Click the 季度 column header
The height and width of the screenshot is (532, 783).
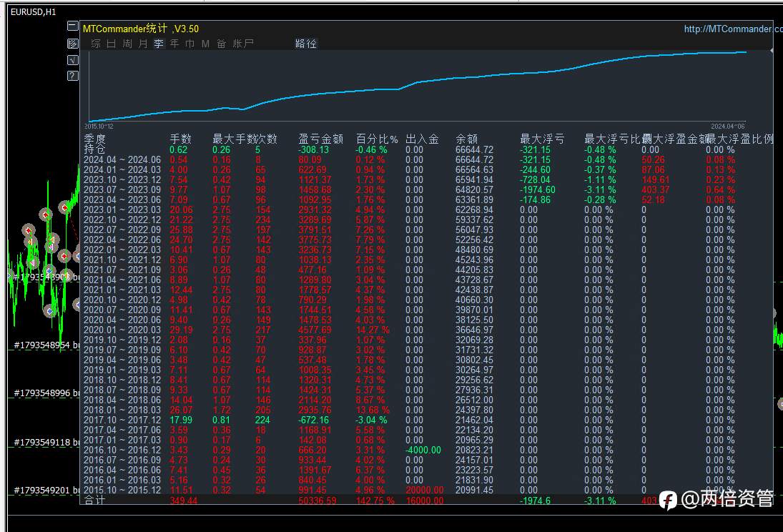[94, 139]
